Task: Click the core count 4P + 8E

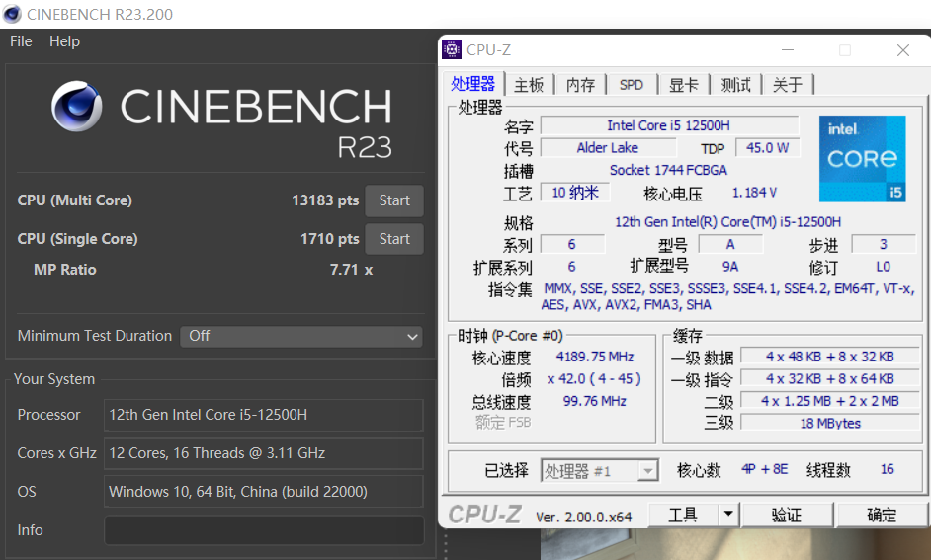Action: (765, 470)
